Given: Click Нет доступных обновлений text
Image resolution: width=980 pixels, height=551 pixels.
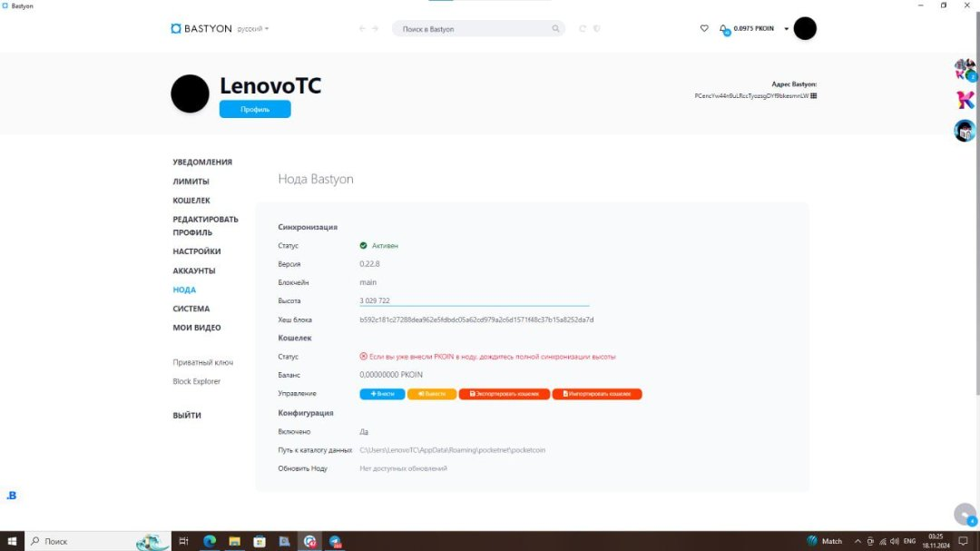Looking at the screenshot, I should pyautogui.click(x=403, y=468).
